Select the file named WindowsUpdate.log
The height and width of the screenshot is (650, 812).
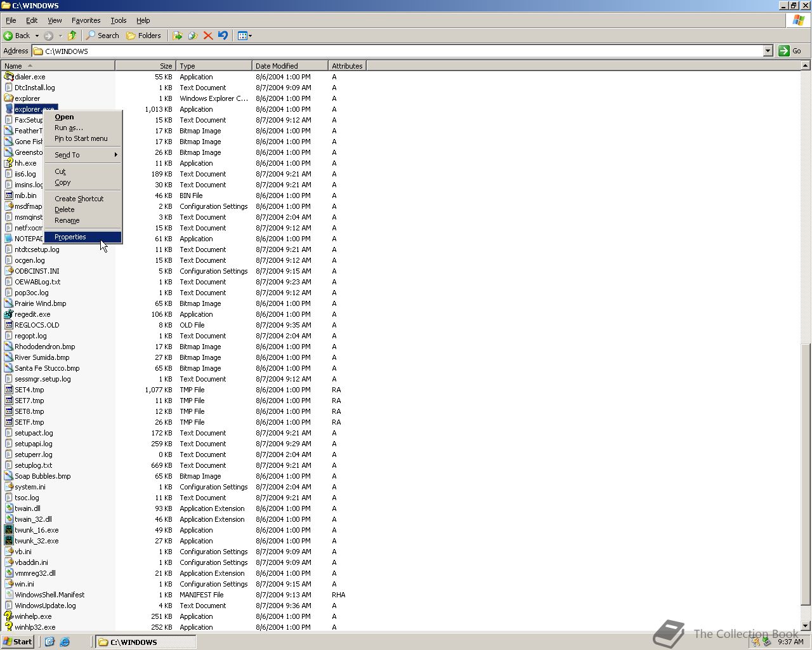click(45, 606)
